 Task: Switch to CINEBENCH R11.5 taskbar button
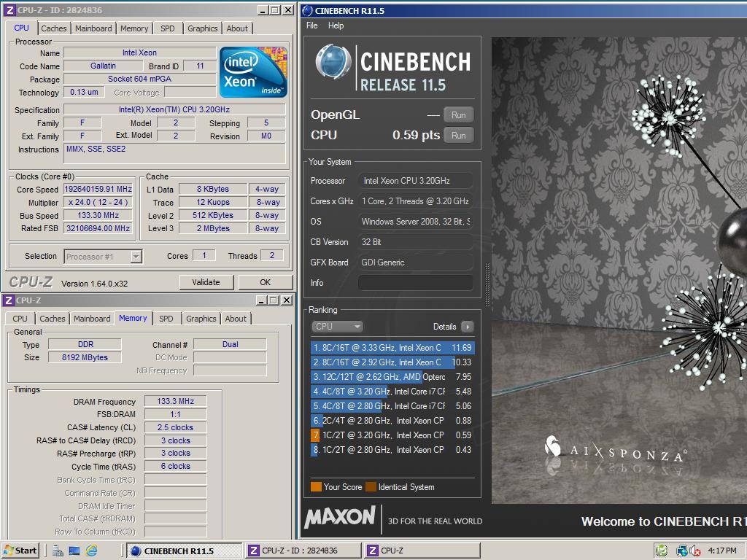point(185,551)
